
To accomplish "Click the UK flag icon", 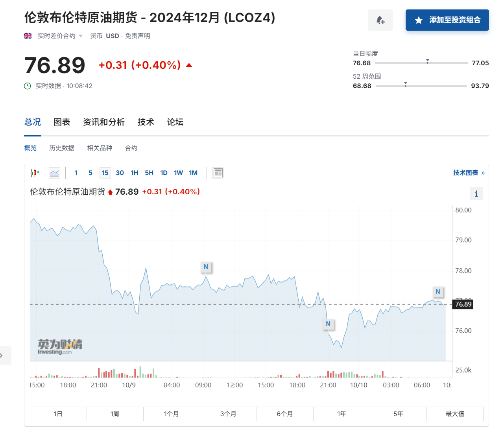I will click(27, 35).
